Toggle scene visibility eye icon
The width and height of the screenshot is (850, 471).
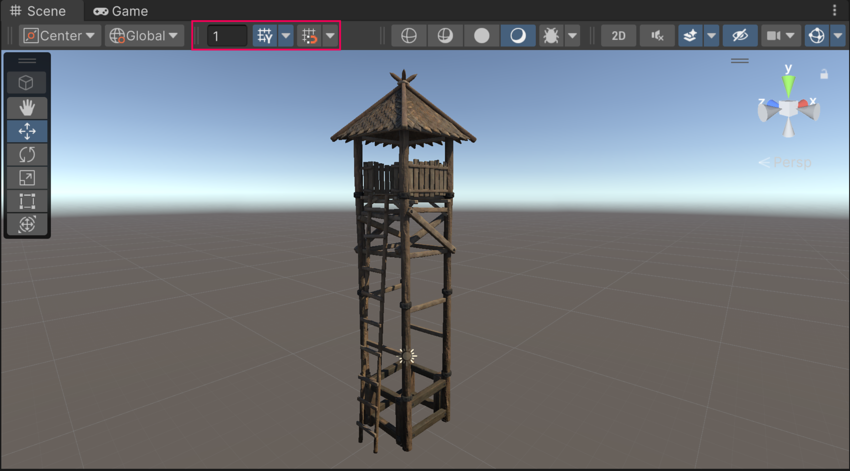coord(739,36)
